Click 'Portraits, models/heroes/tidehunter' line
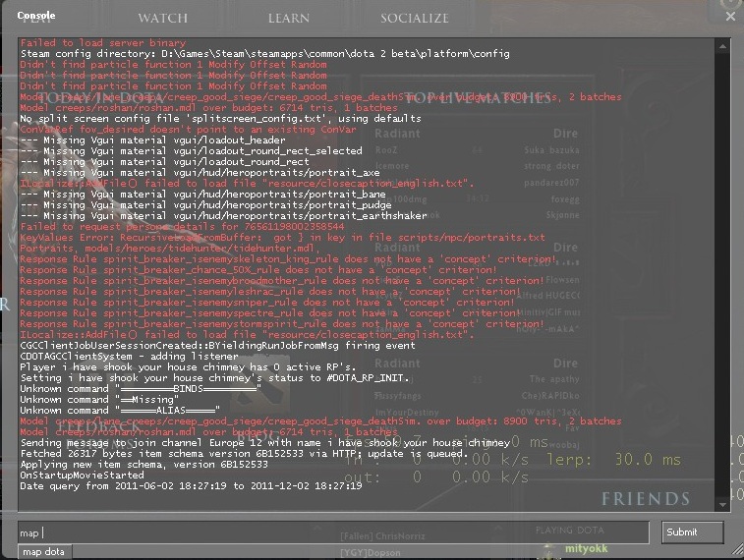The width and height of the screenshot is (744, 560). pos(169,249)
